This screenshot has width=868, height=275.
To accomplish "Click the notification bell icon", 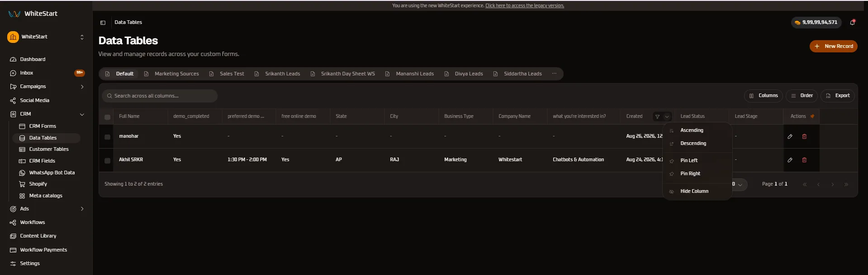I will (x=853, y=22).
